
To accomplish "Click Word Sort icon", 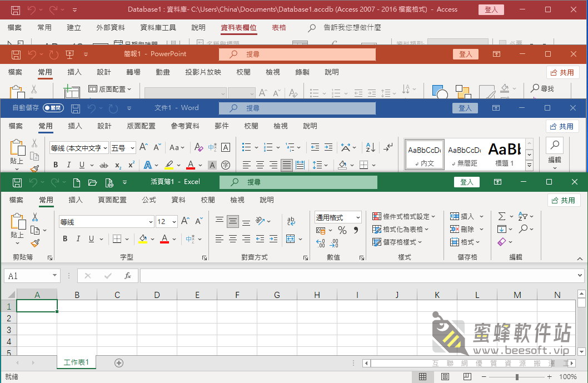I will point(371,147).
